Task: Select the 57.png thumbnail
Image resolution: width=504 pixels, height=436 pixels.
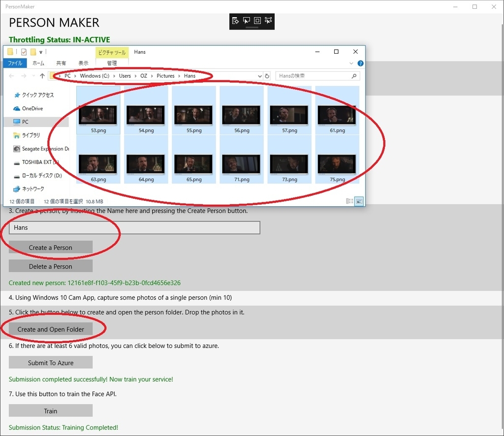Action: coord(289,110)
